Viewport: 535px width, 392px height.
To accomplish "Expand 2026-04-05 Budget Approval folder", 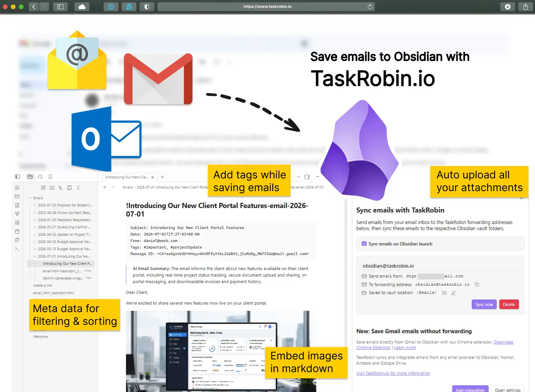I will coord(35,242).
